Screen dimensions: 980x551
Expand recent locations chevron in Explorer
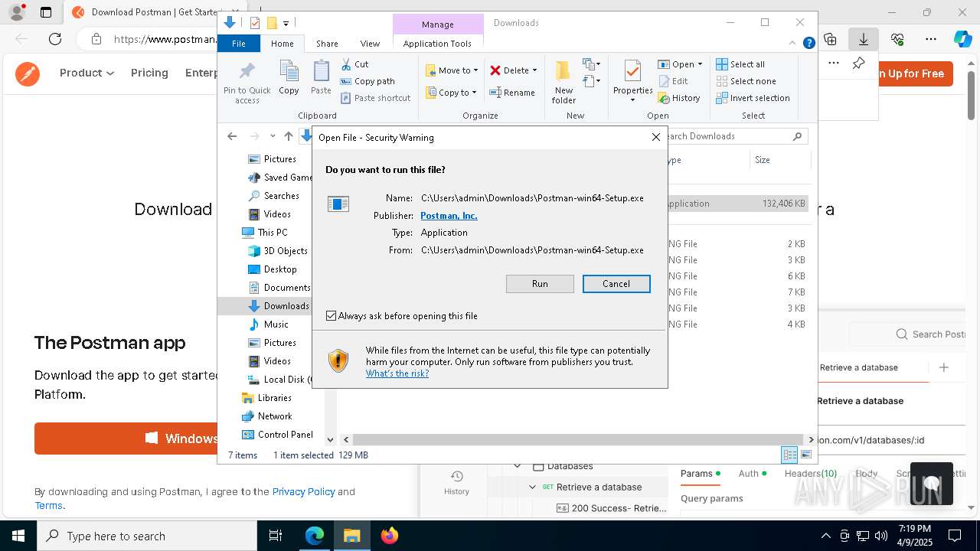tap(273, 136)
